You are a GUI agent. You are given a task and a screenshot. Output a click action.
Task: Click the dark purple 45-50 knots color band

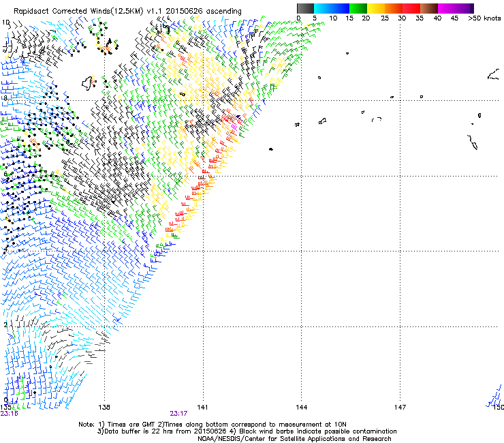tap(464, 8)
